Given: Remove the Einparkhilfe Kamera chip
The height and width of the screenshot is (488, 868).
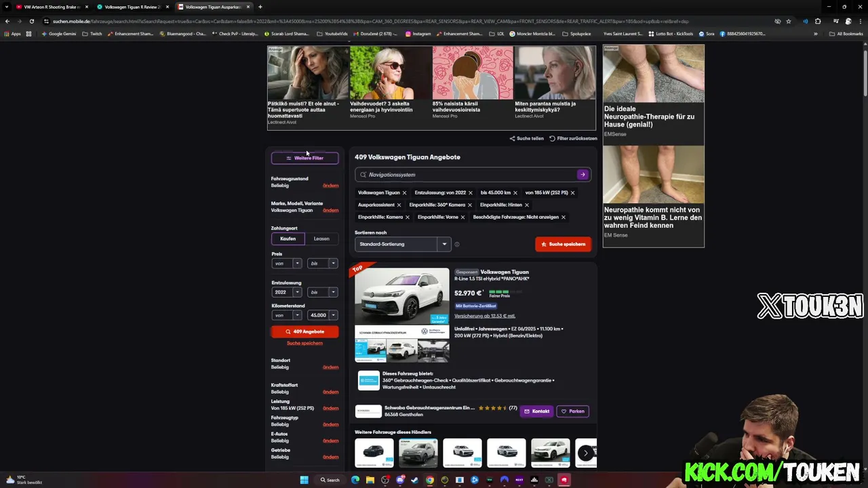Looking at the screenshot, I should pyautogui.click(x=407, y=218).
